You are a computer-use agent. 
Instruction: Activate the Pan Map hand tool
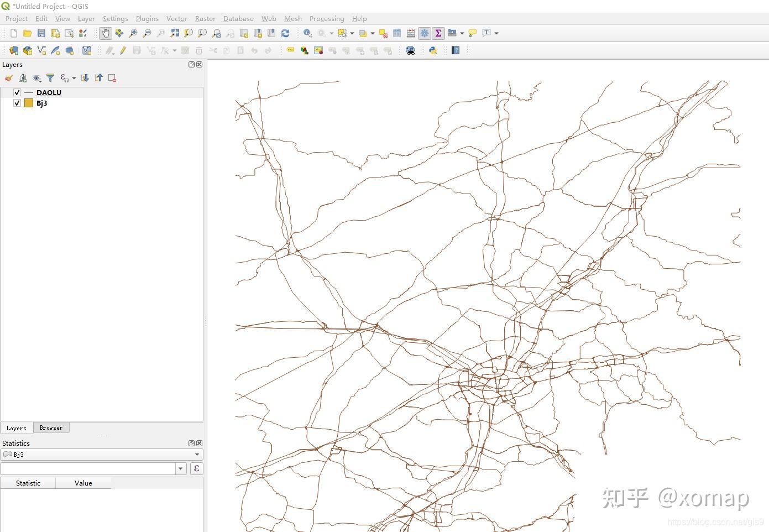tap(105, 33)
